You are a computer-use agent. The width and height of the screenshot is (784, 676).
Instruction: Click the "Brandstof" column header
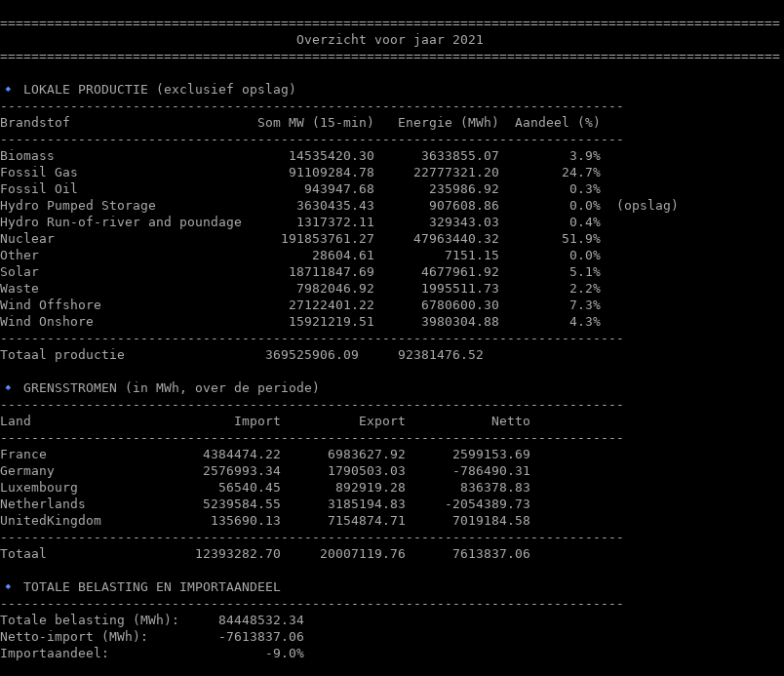click(35, 123)
